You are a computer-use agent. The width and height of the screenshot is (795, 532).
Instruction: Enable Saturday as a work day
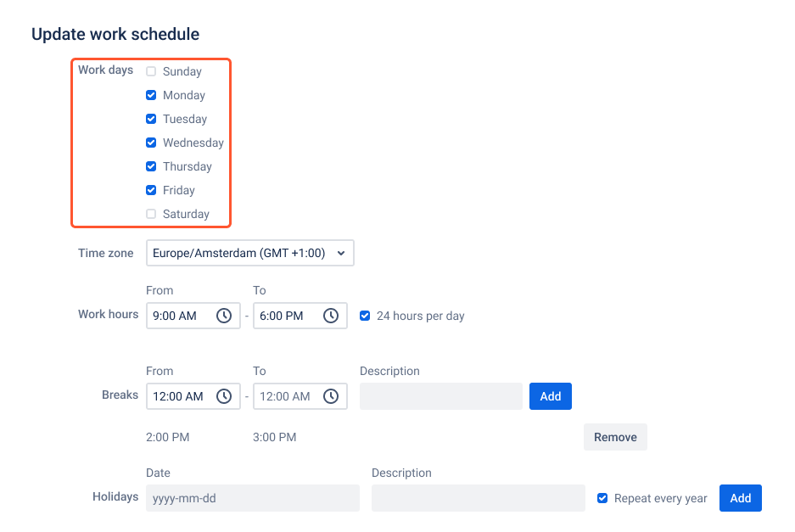point(151,214)
